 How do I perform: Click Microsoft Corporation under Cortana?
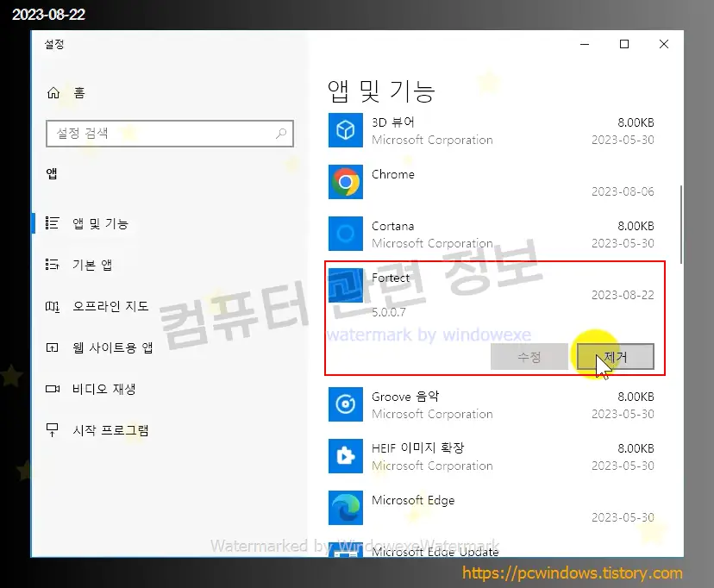point(432,243)
